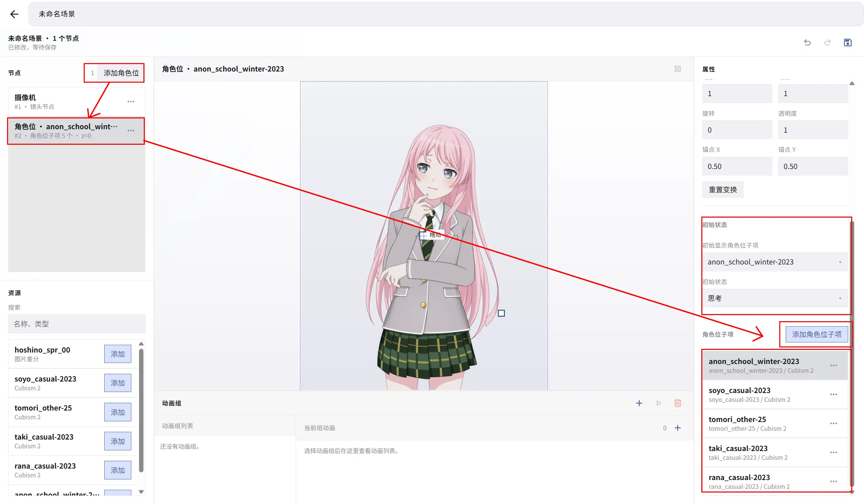Click the resource list scroll-up arrow
The image size is (864, 504).
pos(141,344)
